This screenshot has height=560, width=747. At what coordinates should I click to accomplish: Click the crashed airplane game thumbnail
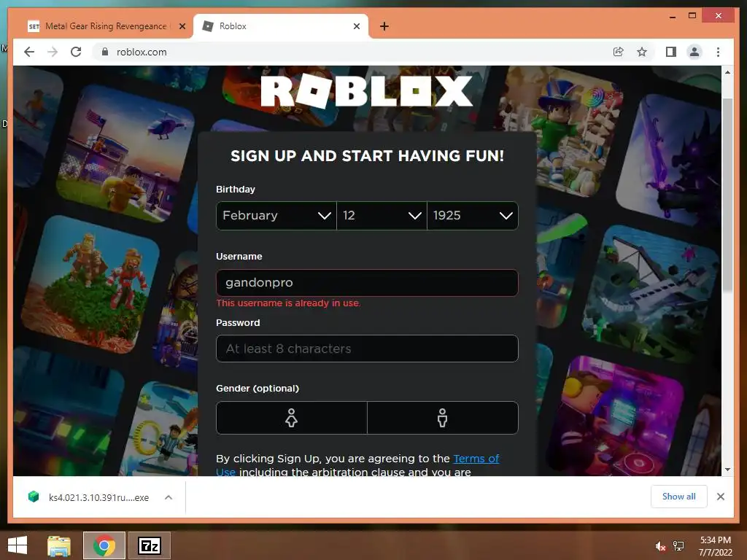tap(650, 294)
